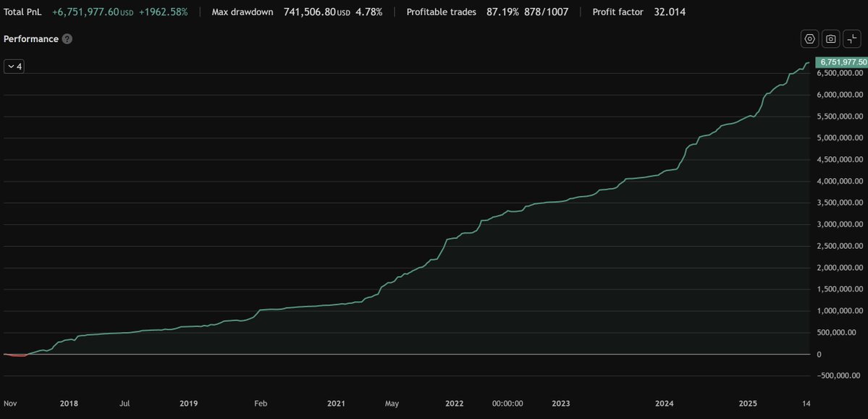This screenshot has width=868, height=419.
Task: Click the Jul label on time axis
Action: click(125, 404)
